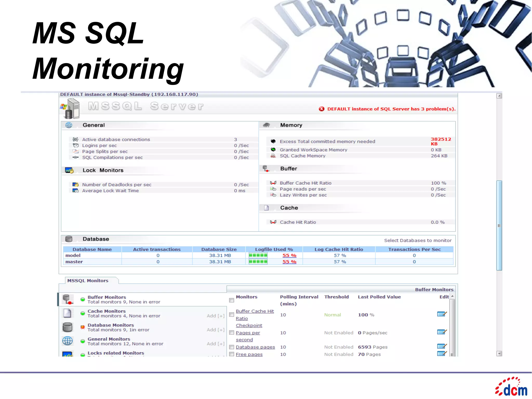Image resolution: width=532 pixels, height=399 pixels.
Task: Select Cache Monitors category row
Action: point(142,313)
